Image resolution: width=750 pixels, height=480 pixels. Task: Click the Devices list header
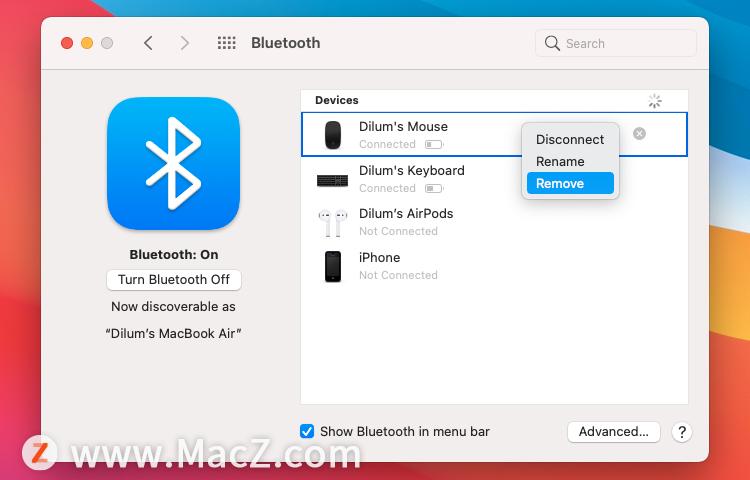[x=337, y=100]
